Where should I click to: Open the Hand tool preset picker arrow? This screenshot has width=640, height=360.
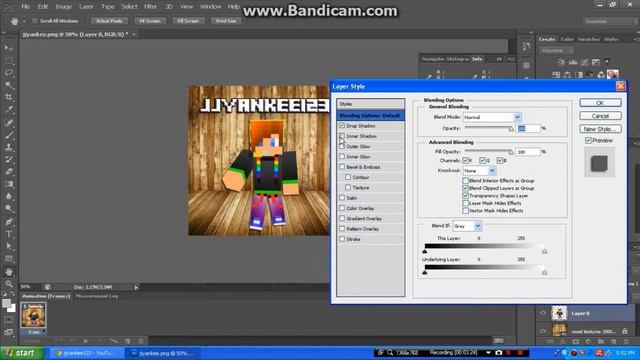(x=24, y=21)
